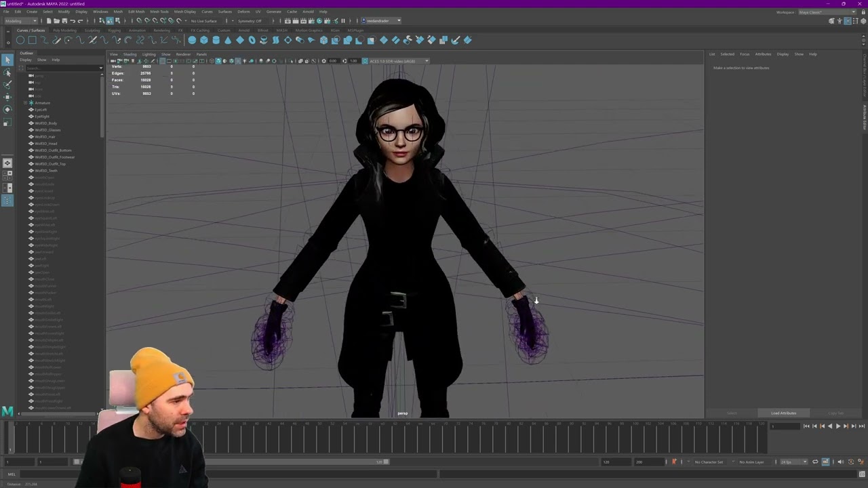Toggle the viewport grid display
The height and width of the screenshot is (488, 868).
162,61
